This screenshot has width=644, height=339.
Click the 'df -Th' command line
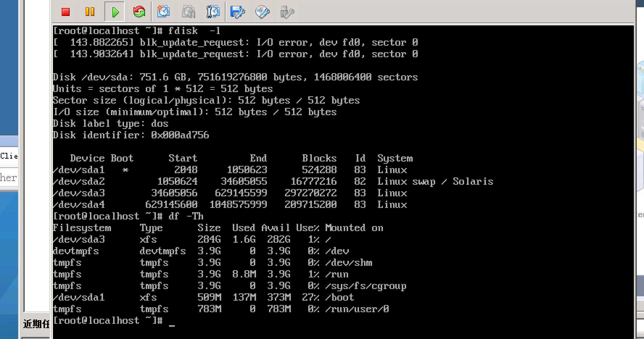coord(128,216)
